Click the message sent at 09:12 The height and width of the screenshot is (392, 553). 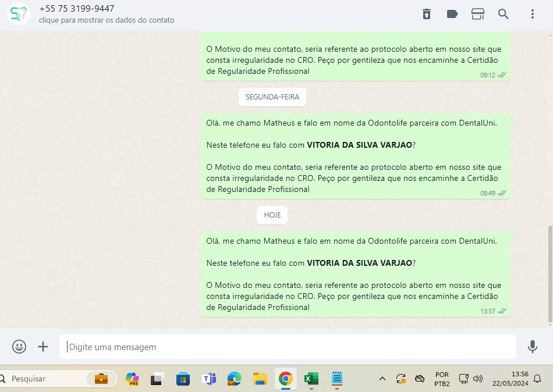(356, 56)
